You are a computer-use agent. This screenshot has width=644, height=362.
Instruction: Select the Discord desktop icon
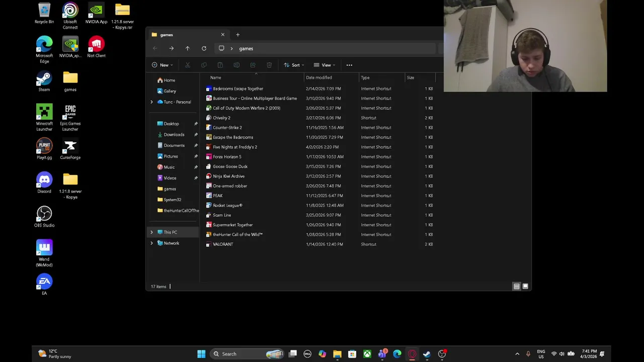coord(44,183)
